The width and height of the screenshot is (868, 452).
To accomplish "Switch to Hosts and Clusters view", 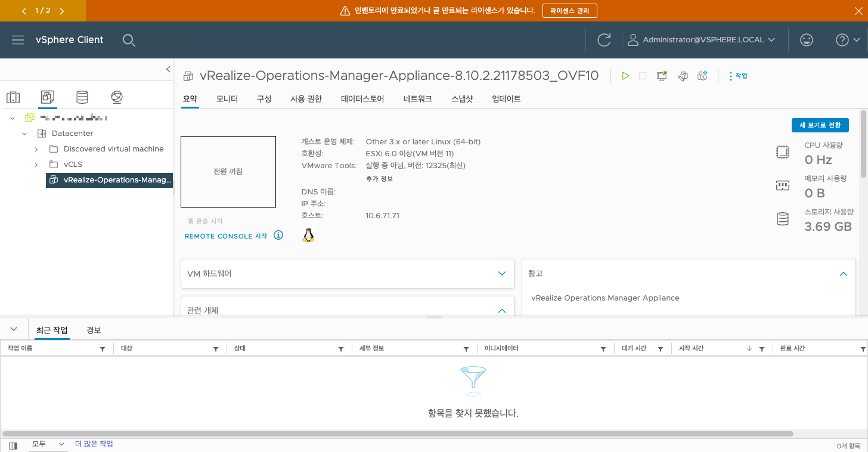I will 13,97.
